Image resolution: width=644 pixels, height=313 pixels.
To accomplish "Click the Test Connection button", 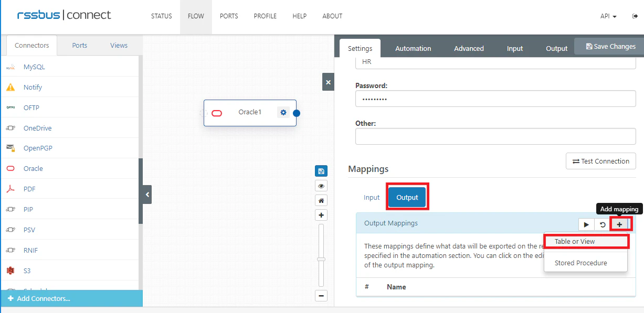I will click(x=601, y=161).
